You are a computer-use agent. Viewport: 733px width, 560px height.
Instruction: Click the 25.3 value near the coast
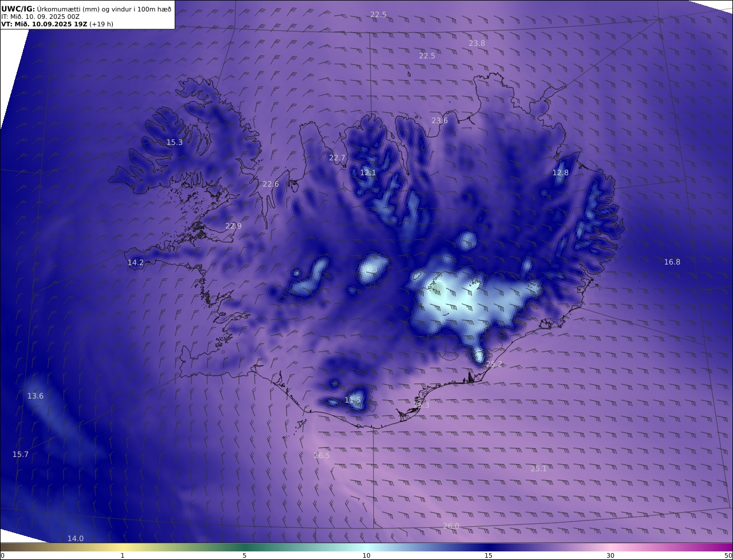[421, 405]
